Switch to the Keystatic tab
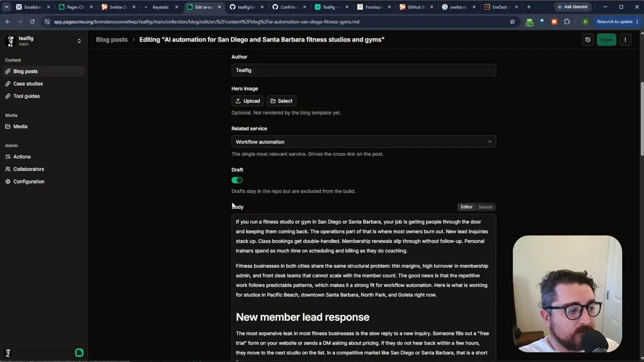 click(x=161, y=7)
